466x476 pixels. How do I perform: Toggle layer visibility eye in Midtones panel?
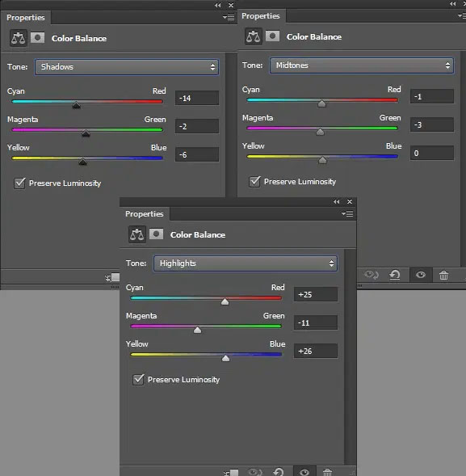[421, 275]
